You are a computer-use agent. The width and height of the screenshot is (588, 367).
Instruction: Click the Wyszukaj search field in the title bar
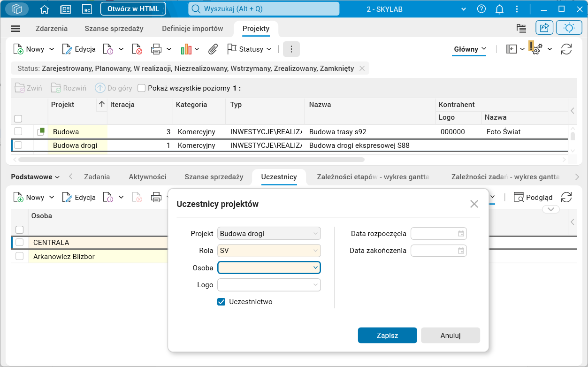click(x=263, y=8)
